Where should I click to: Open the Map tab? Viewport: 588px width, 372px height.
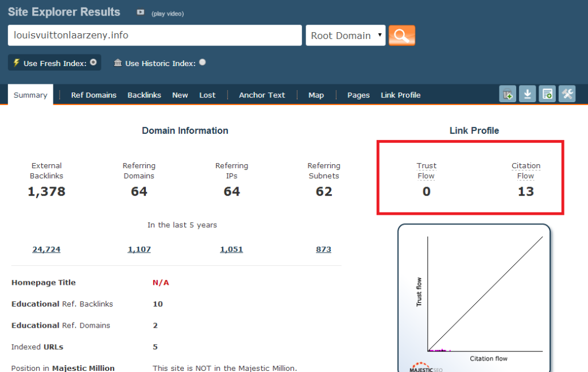pyautogui.click(x=316, y=95)
